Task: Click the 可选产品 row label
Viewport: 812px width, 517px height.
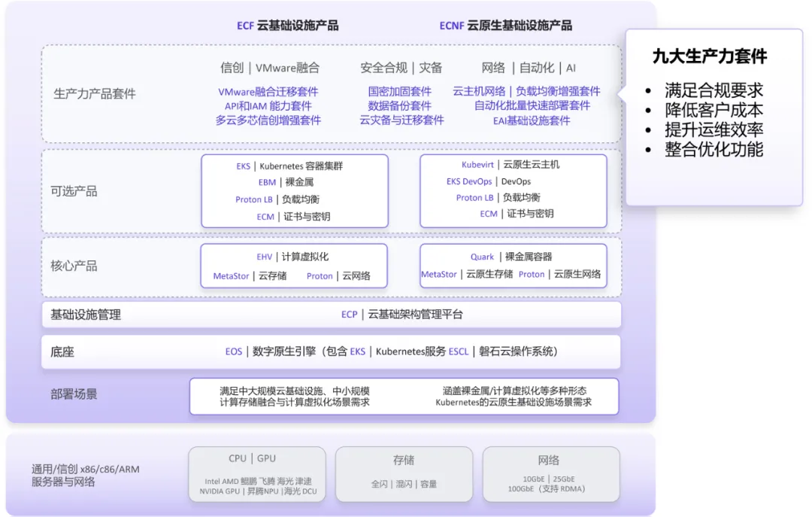Action: pyautogui.click(x=74, y=191)
